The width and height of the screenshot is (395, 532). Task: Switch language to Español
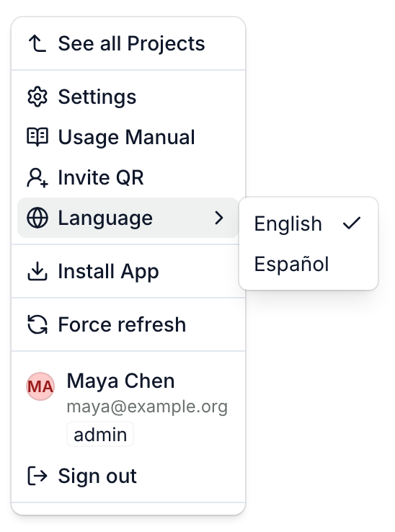[309, 264]
